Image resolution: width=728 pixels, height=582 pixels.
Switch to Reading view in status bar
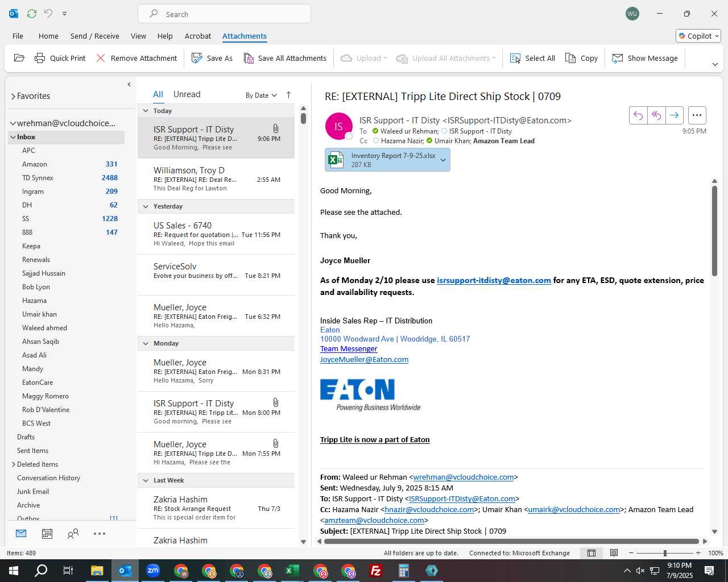pos(614,553)
